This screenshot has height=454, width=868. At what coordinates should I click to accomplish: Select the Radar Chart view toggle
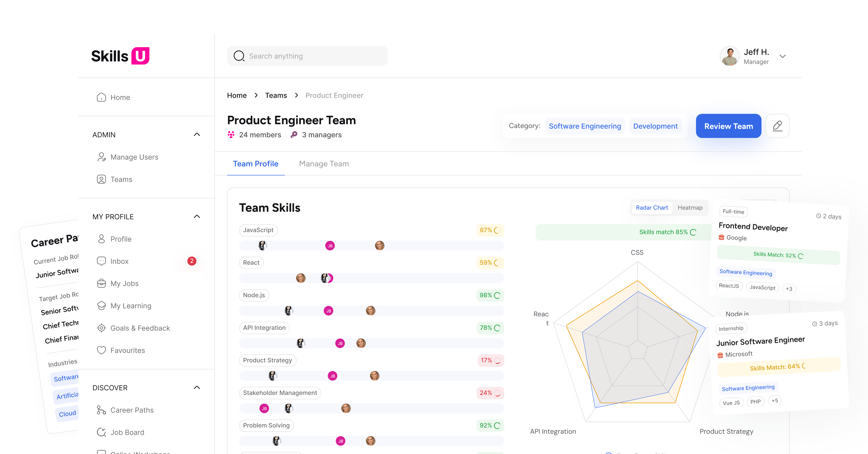[x=652, y=208]
